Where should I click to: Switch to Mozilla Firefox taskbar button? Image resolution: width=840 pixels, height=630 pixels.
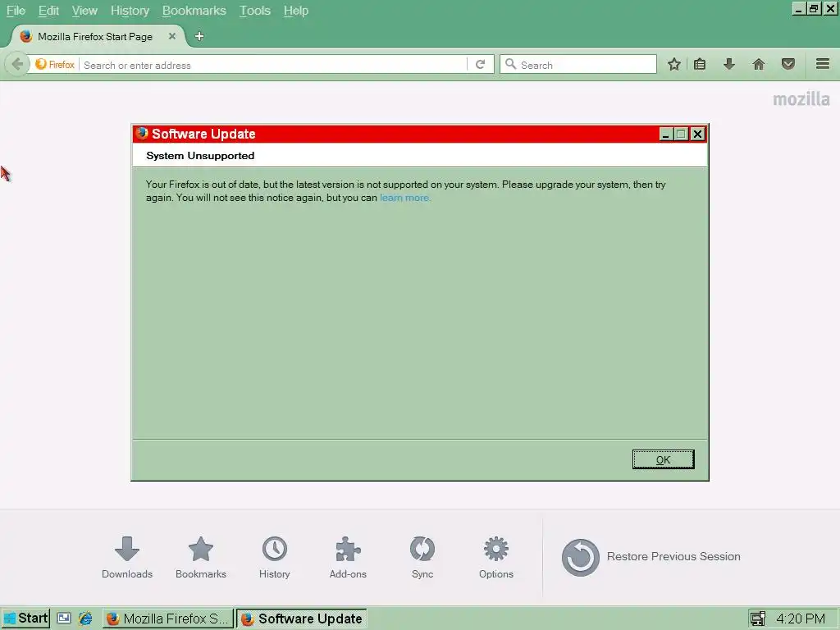pos(168,619)
